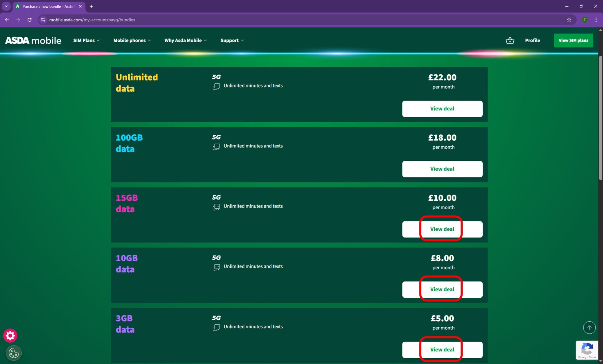View deal for Unlimited data plan
603x364 pixels.
(x=442, y=109)
